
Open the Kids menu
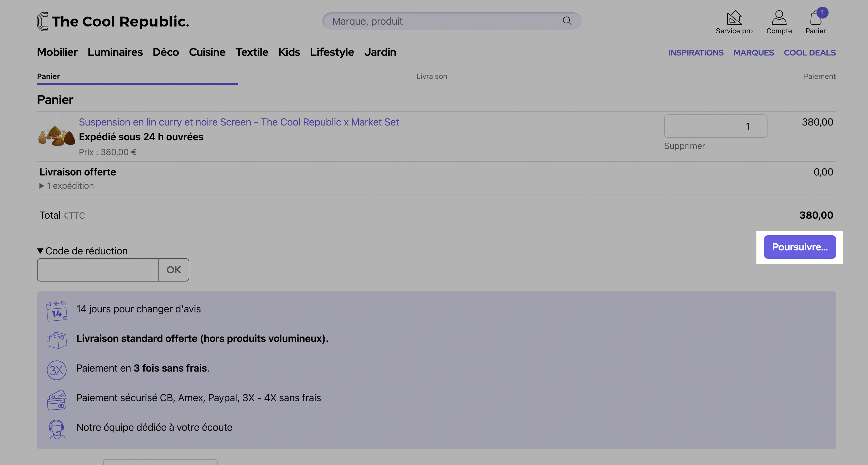pos(289,52)
